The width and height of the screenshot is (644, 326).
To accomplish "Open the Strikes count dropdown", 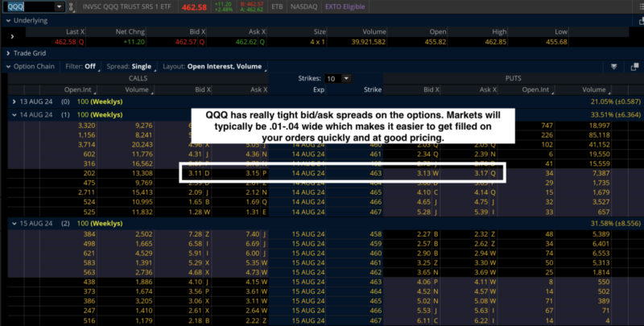I will click(346, 78).
